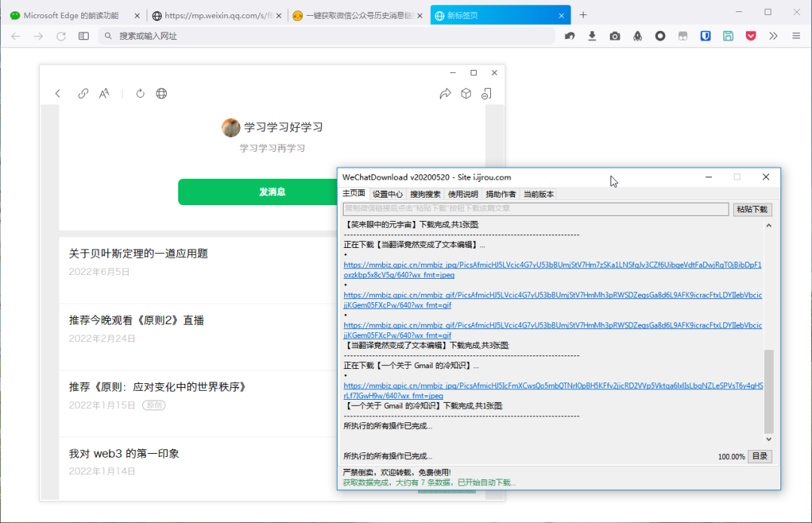Open the 当前版本 tab

pyautogui.click(x=538, y=194)
